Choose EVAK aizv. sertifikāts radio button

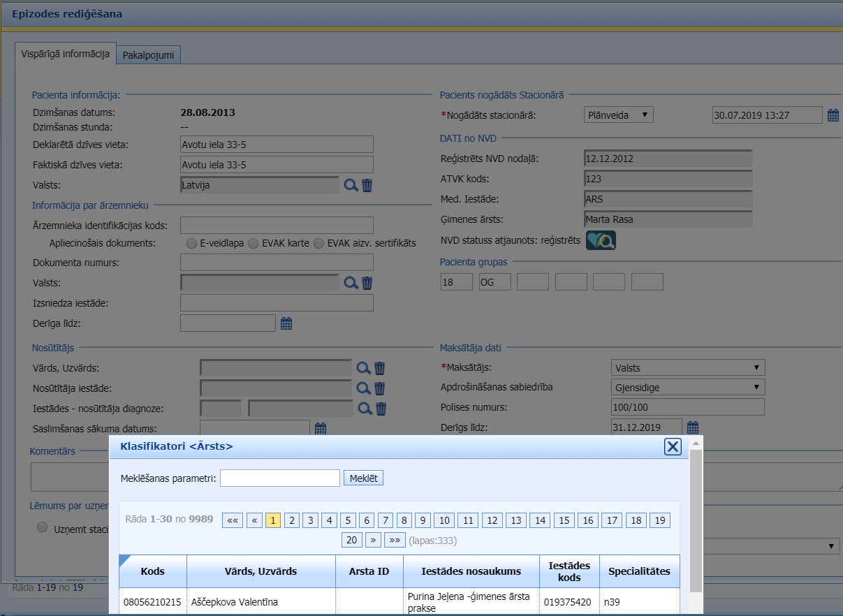(x=319, y=243)
